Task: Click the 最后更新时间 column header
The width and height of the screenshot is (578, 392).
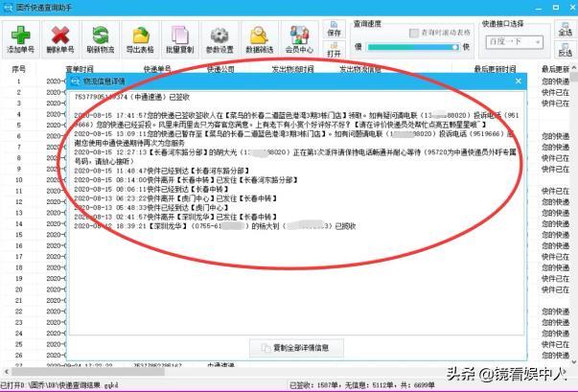Action: (x=495, y=69)
